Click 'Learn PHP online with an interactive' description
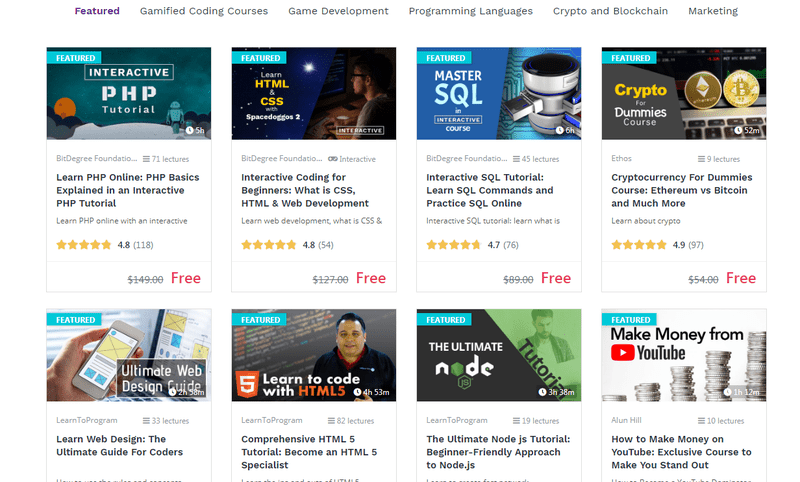This screenshot has height=482, width=800. click(x=121, y=221)
